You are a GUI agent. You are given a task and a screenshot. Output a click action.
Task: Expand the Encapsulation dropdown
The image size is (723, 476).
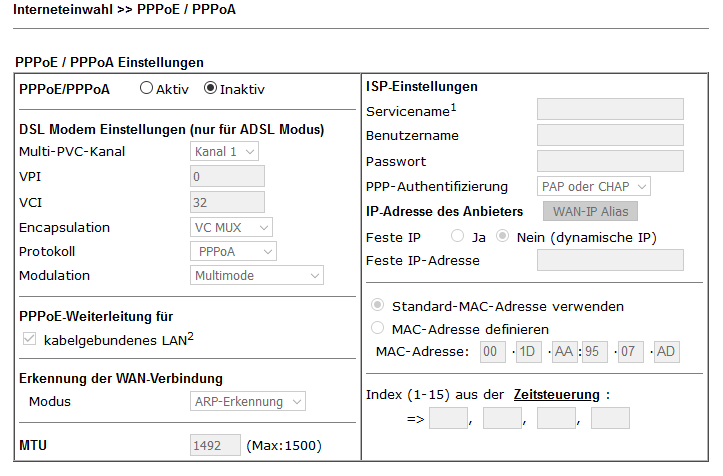click(231, 227)
